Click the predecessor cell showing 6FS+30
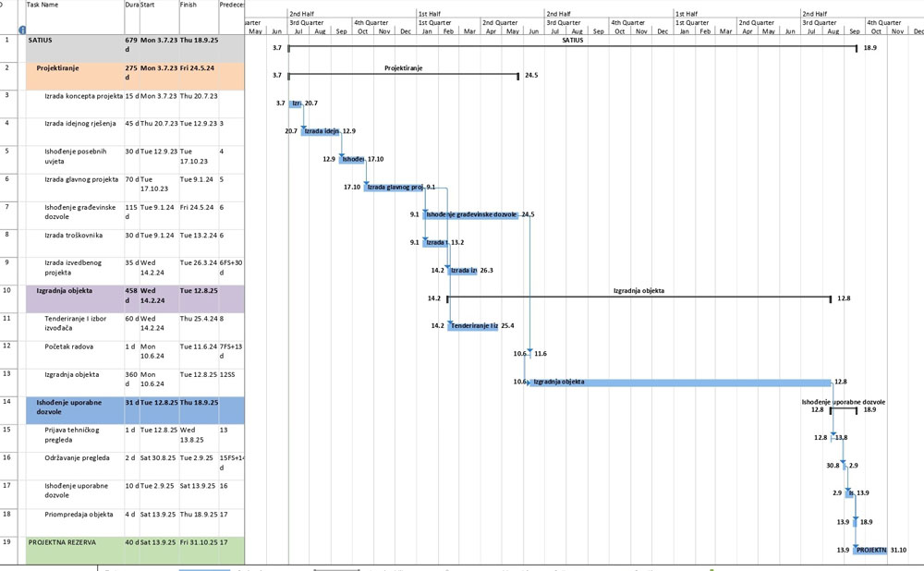 coord(231,263)
